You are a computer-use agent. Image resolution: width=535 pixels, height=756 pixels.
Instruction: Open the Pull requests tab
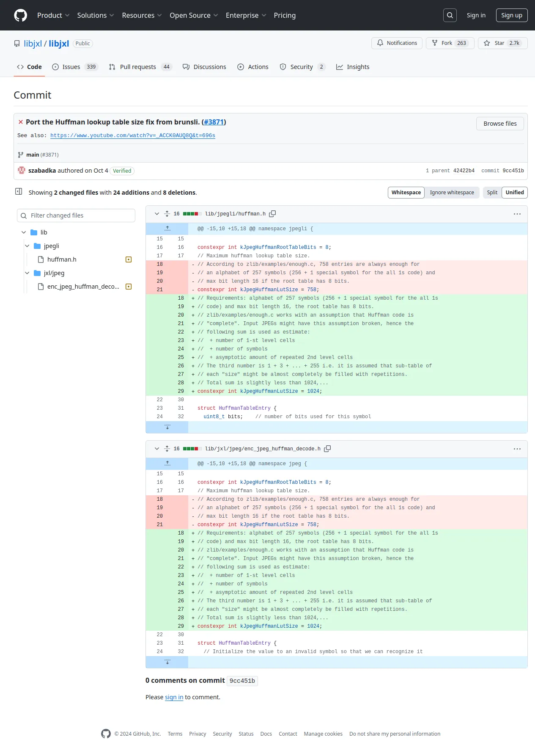point(140,67)
